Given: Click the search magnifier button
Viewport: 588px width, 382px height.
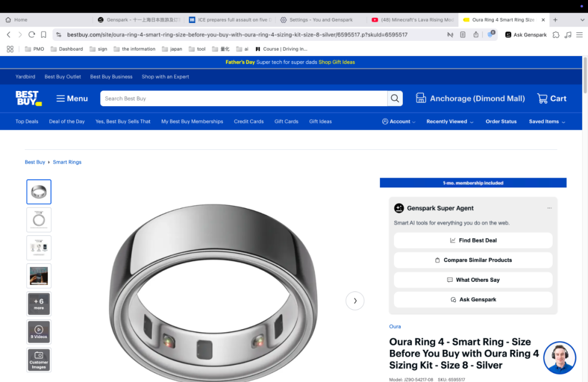Looking at the screenshot, I should tap(395, 99).
